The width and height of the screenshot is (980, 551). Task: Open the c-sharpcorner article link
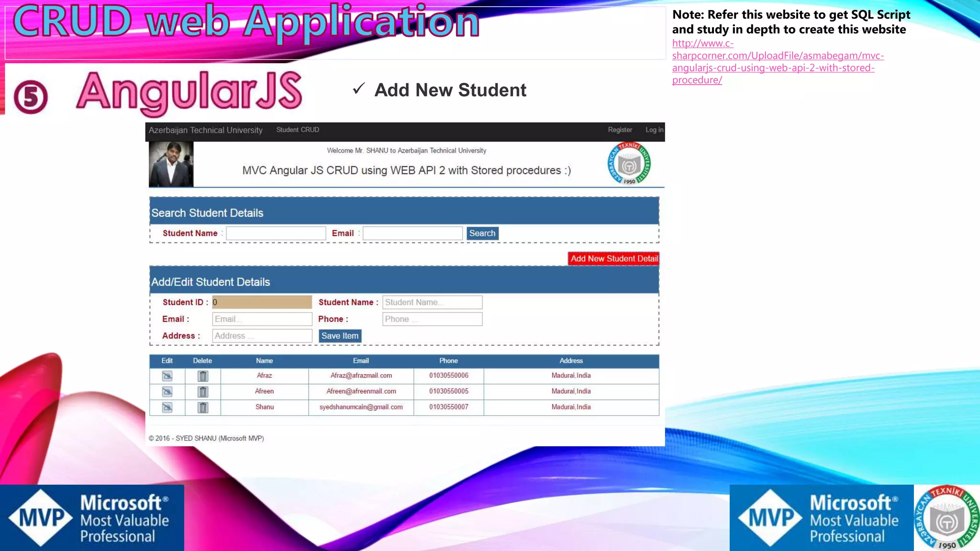(778, 62)
